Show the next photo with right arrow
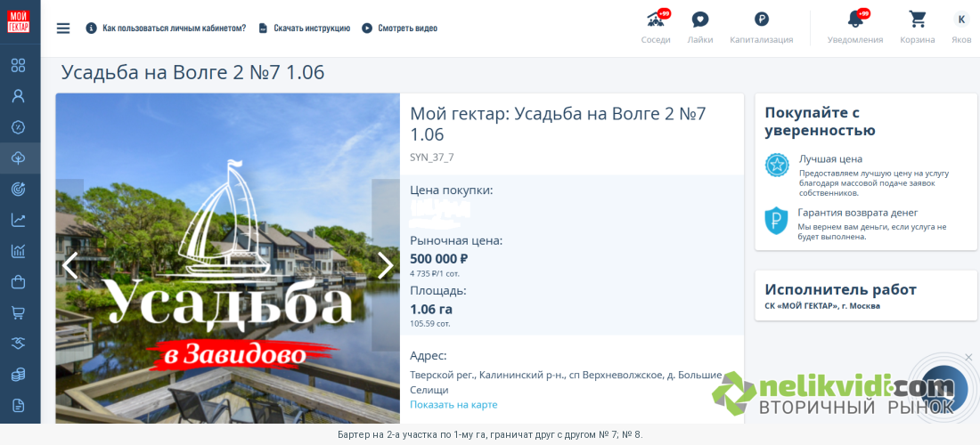Image resolution: width=980 pixels, height=445 pixels. coord(386,265)
